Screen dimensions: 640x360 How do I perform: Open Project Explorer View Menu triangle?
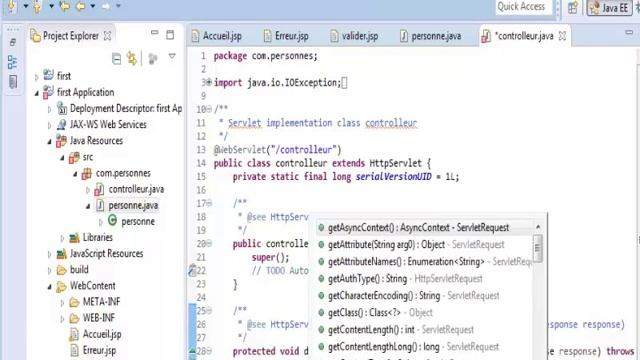(x=172, y=56)
